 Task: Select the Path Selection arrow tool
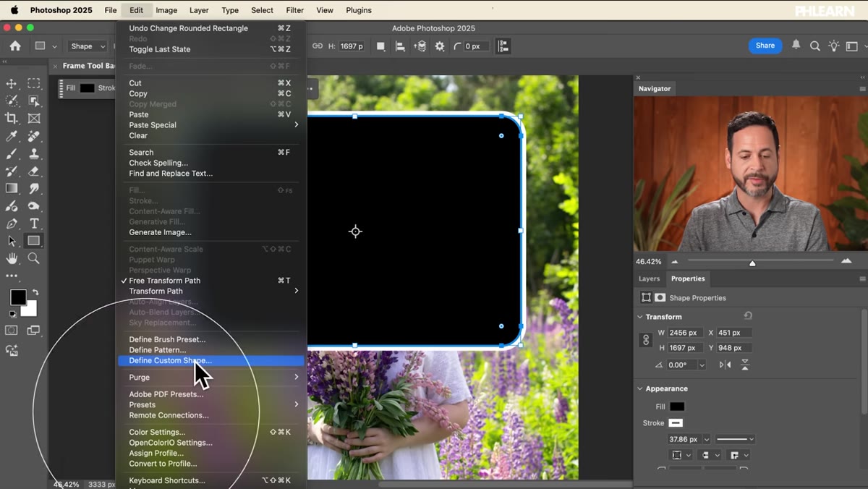(x=12, y=241)
